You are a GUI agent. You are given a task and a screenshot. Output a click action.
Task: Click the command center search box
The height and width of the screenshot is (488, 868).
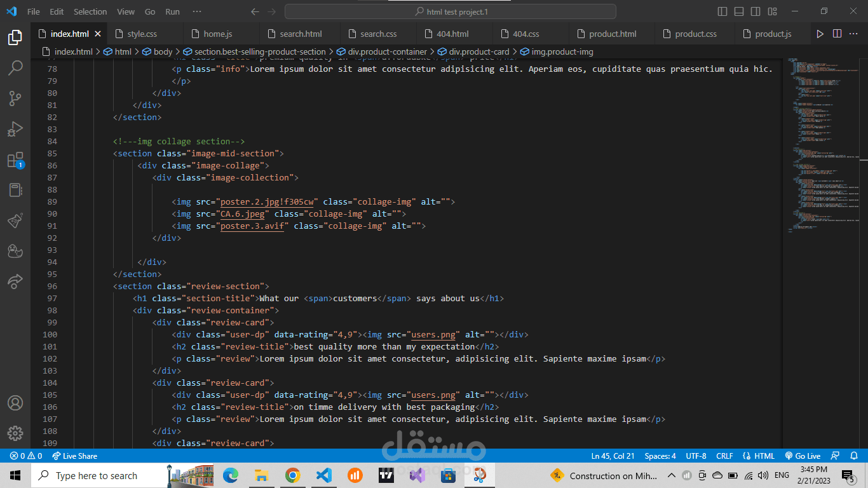point(451,11)
